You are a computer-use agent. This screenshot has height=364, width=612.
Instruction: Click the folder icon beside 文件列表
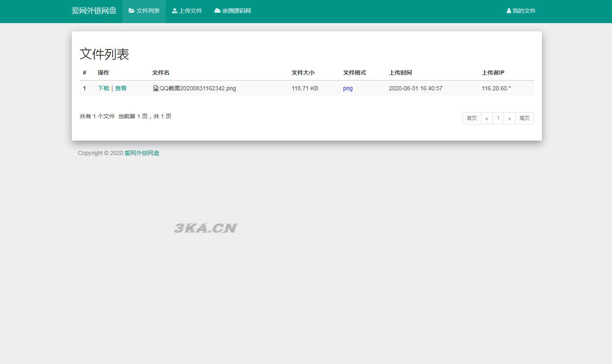click(132, 11)
